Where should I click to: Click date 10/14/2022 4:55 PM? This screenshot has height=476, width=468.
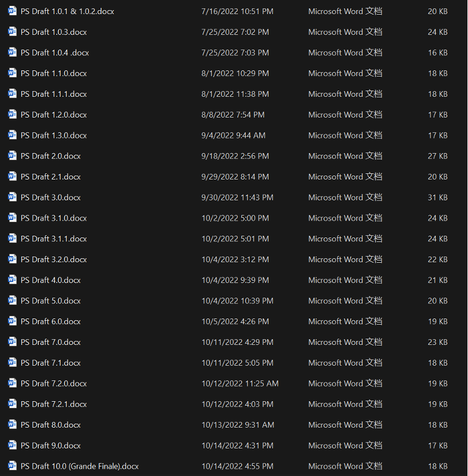pyautogui.click(x=237, y=466)
